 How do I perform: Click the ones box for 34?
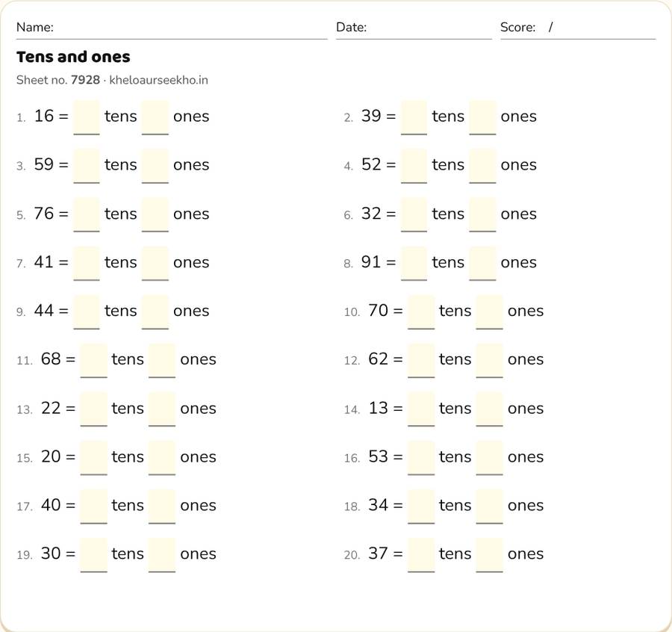[489, 506]
